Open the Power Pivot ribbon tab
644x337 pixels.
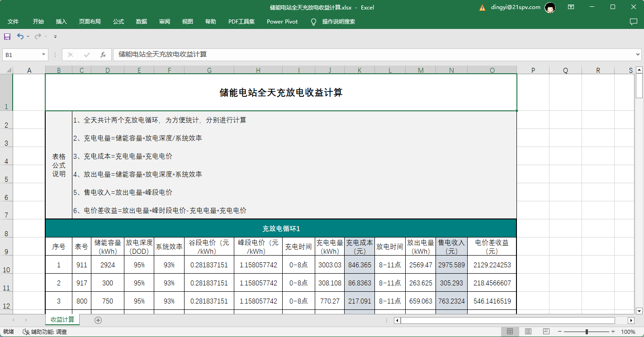[x=282, y=21]
